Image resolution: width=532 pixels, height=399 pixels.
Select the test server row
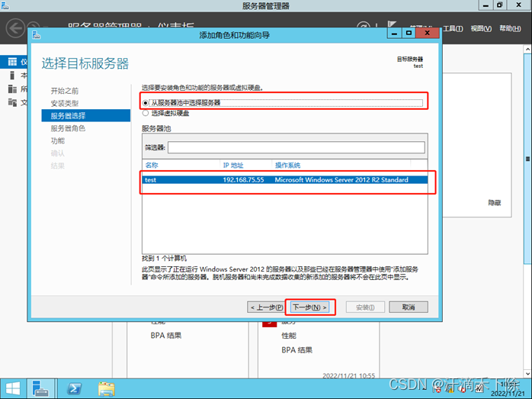[x=284, y=179]
